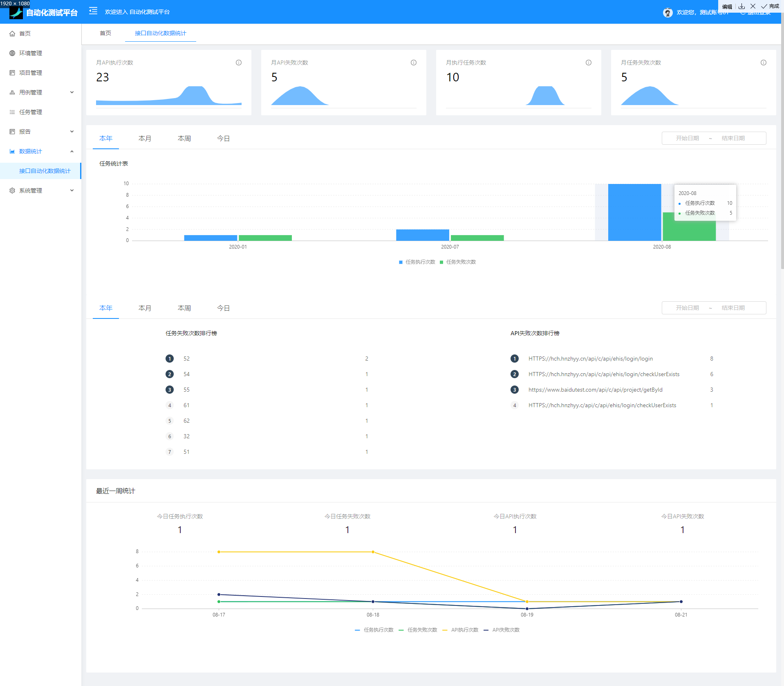The width and height of the screenshot is (784, 686).
Task: Expand the 用例管理 submenu chevron
Action: tap(72, 92)
